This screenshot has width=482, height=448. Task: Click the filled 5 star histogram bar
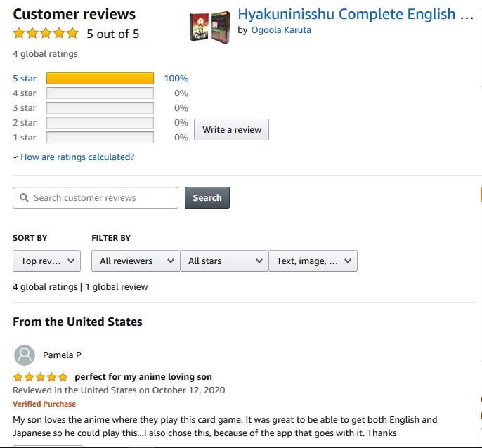(x=100, y=79)
